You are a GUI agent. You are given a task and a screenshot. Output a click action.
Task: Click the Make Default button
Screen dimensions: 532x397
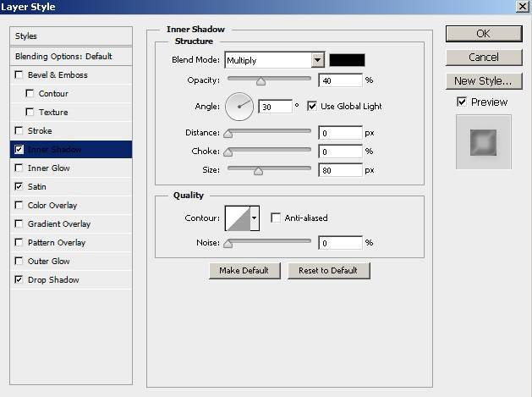coord(244,270)
